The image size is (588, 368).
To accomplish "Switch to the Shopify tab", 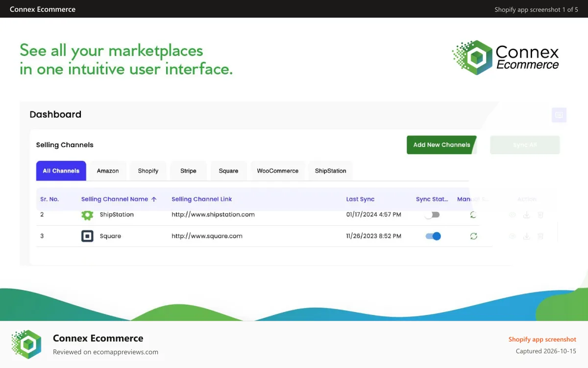I will [x=148, y=171].
